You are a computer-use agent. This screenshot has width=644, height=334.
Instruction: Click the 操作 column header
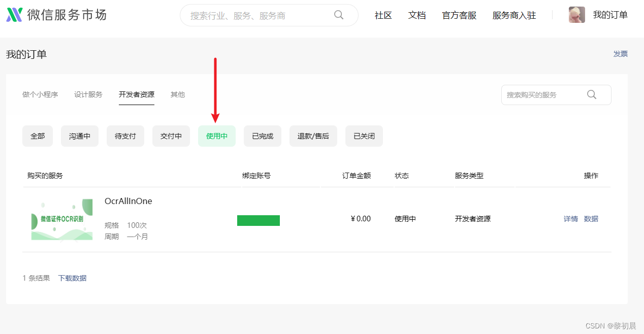[x=591, y=176]
